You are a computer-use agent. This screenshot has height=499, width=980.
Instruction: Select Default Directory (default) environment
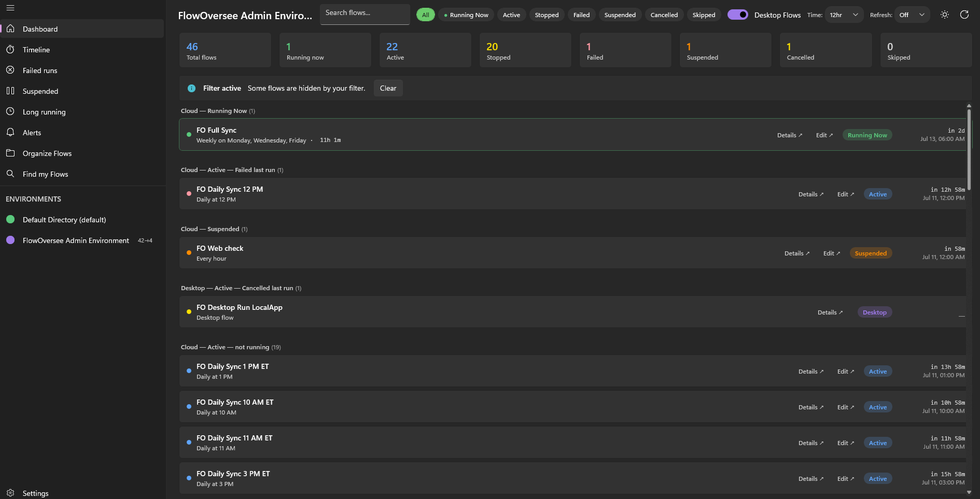point(82,219)
